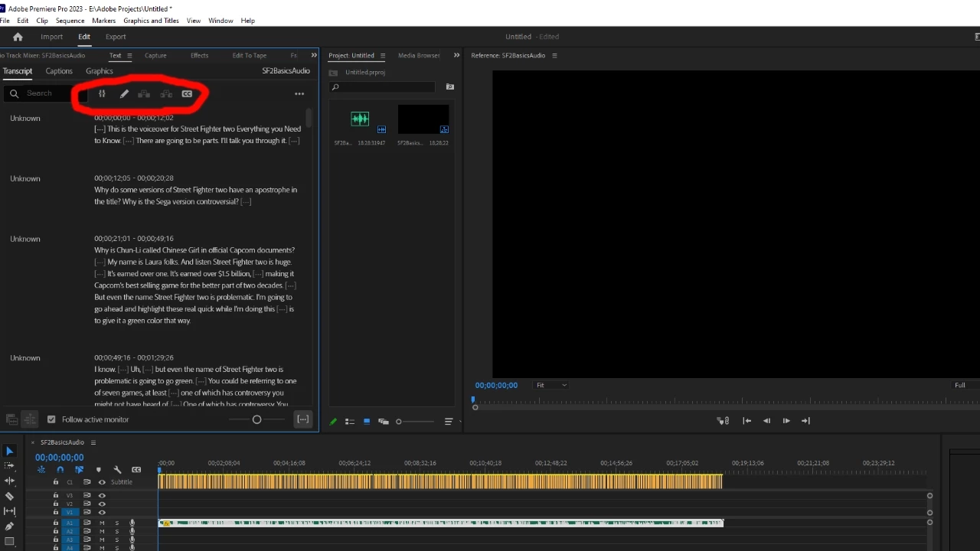
Task: Go to the Import workspace
Action: 52,37
